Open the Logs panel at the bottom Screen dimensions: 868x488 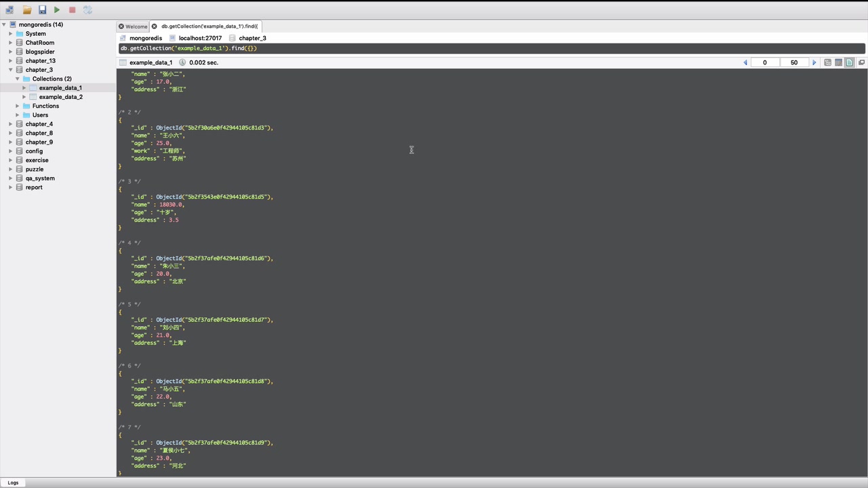(x=13, y=482)
